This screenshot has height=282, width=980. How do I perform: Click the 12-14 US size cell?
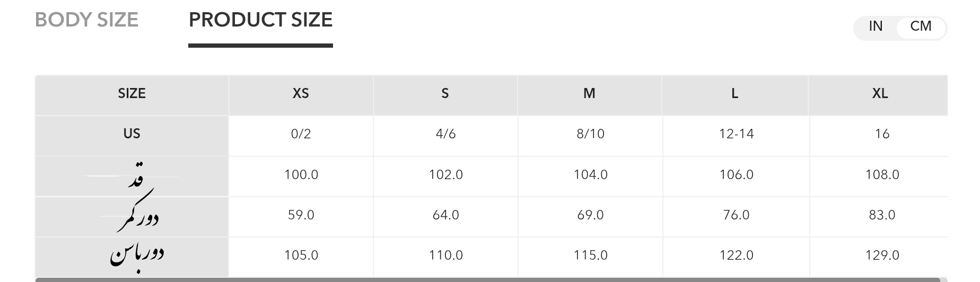pyautogui.click(x=736, y=134)
